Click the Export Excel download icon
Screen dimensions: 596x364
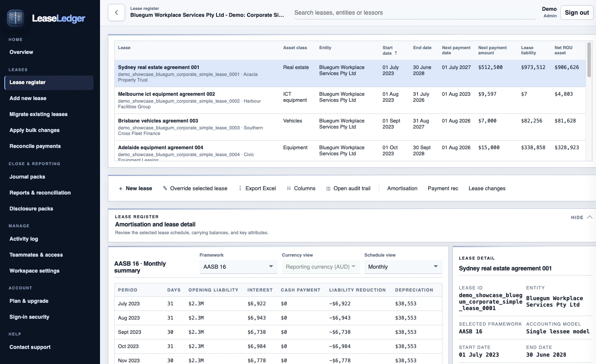240,188
